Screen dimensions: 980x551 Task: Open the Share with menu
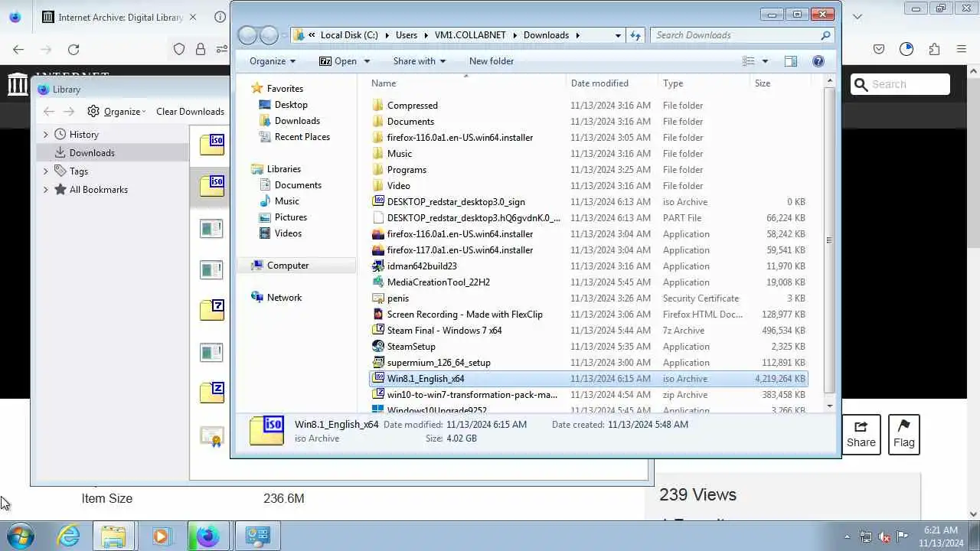pyautogui.click(x=420, y=61)
